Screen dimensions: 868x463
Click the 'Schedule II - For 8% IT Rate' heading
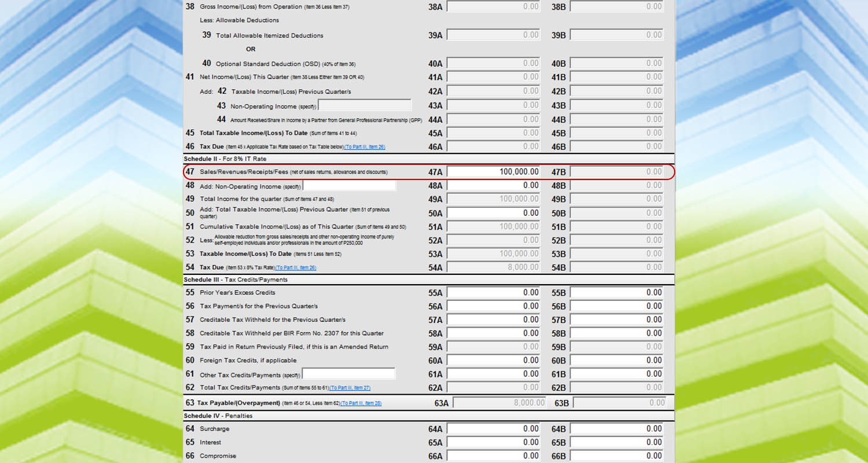(225, 159)
